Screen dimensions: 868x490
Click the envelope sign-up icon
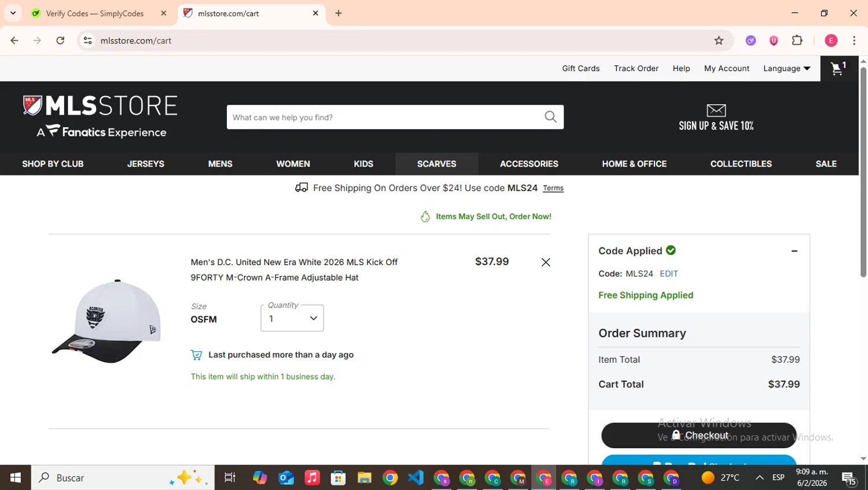[716, 110]
